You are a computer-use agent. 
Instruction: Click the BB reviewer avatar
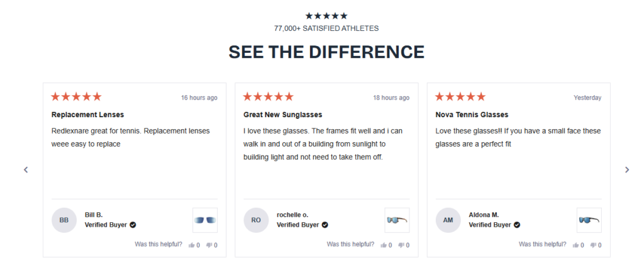(x=64, y=220)
